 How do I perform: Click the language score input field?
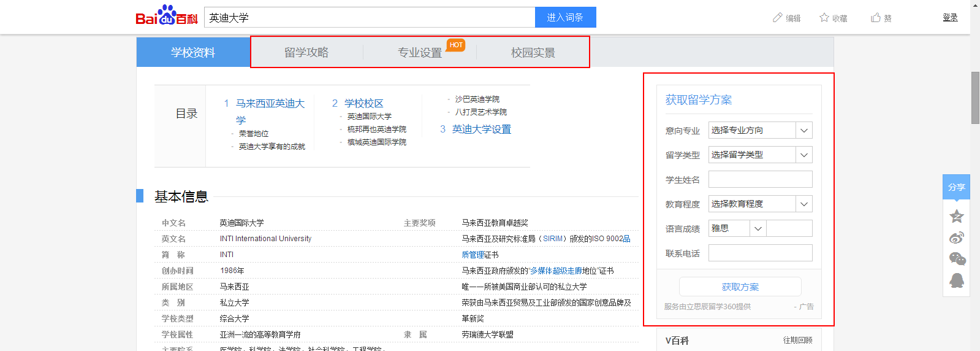pyautogui.click(x=789, y=228)
